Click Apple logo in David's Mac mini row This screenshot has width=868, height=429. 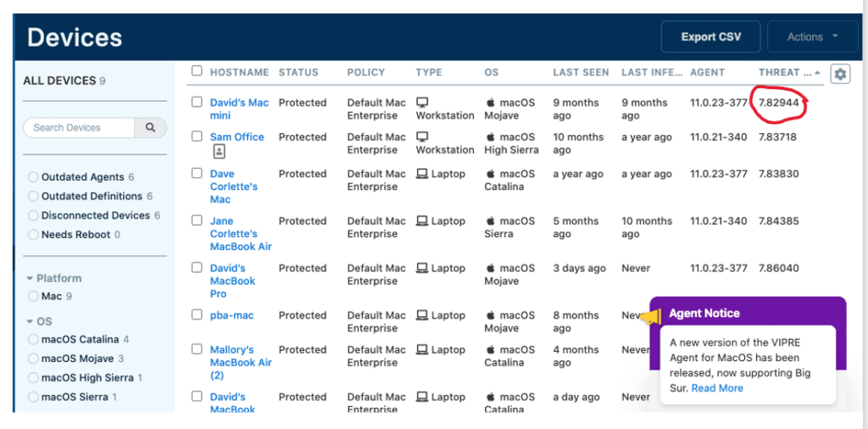click(x=490, y=103)
